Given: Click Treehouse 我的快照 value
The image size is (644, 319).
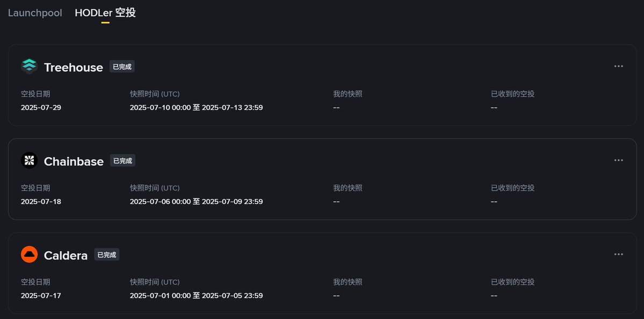Looking at the screenshot, I should click(x=336, y=108).
